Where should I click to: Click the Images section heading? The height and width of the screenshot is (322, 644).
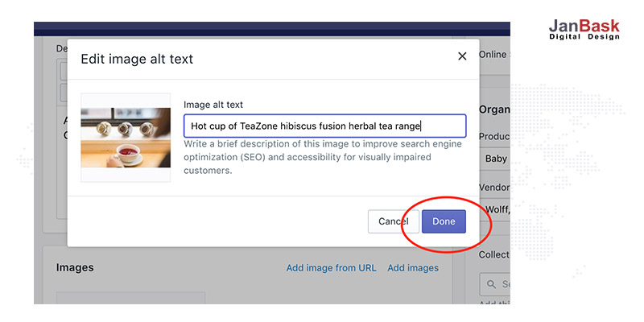(x=75, y=267)
